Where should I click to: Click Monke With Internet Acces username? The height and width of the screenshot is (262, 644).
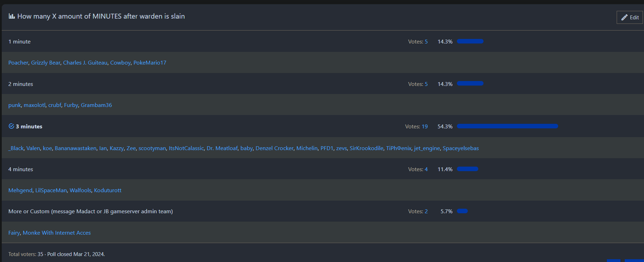coord(57,233)
